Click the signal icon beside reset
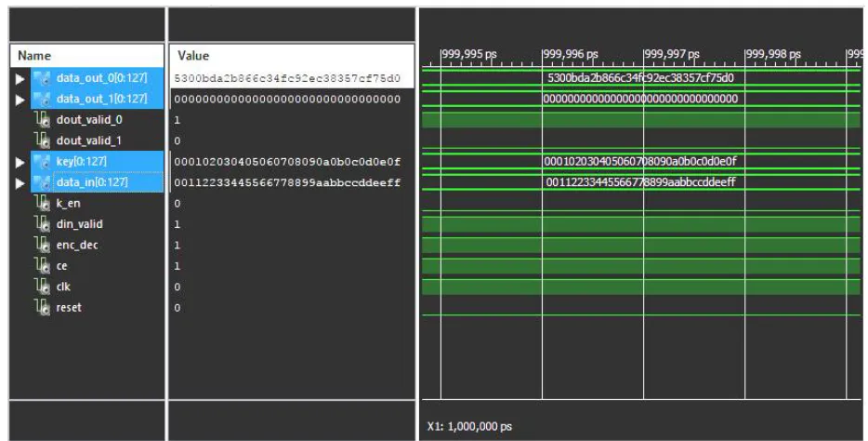 tap(43, 308)
